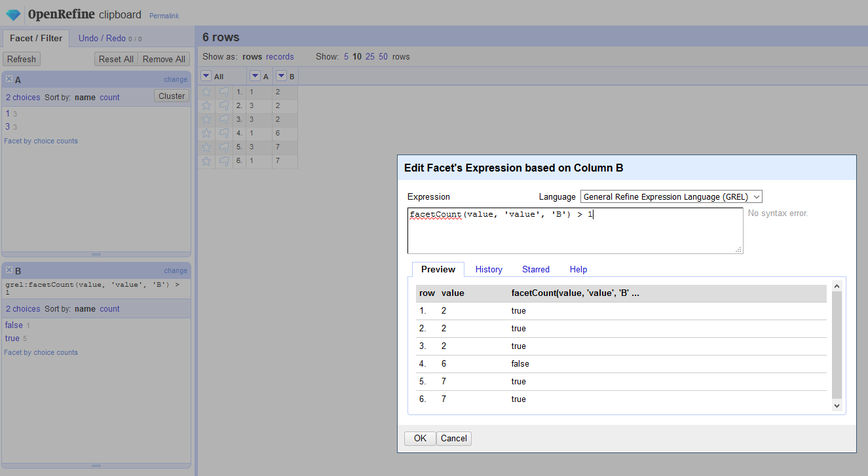Click change link on facet B
868x476 pixels.
click(176, 270)
